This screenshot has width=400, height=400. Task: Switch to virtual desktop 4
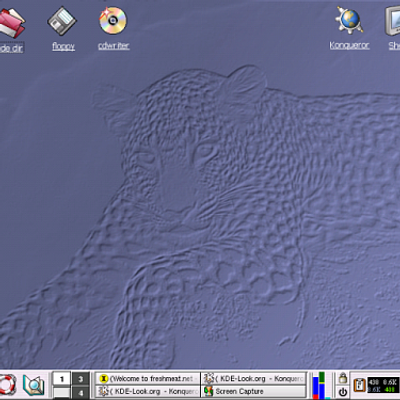(x=81, y=393)
